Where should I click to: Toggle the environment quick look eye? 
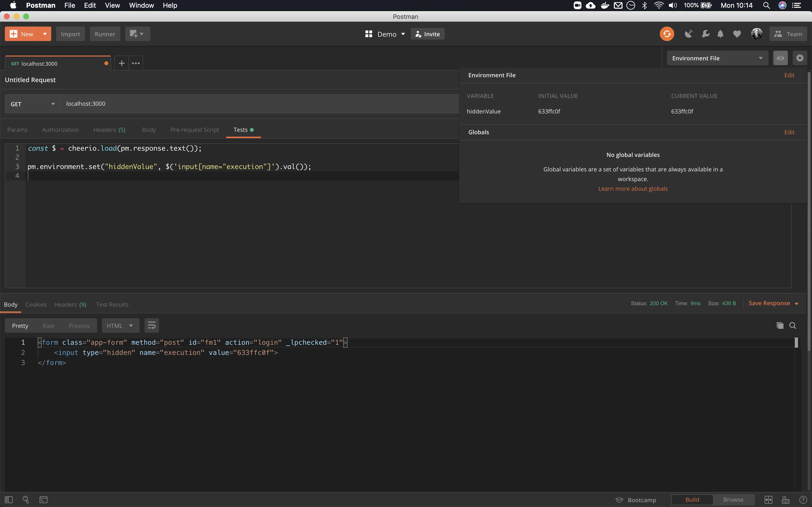click(780, 58)
